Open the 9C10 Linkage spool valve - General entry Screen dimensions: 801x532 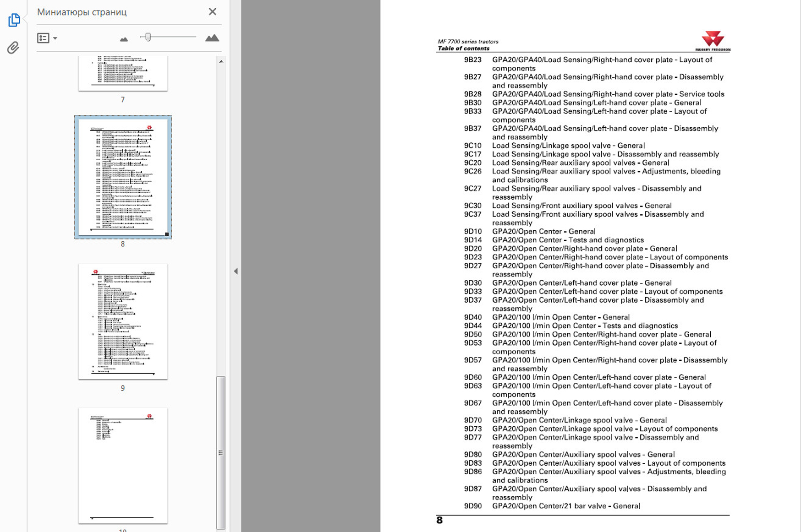pyautogui.click(x=568, y=146)
